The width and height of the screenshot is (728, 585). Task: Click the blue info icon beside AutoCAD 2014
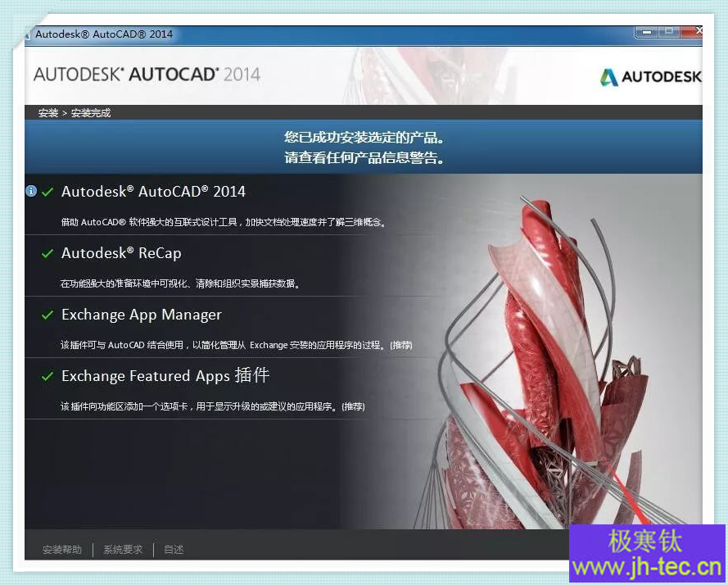pos(31,191)
